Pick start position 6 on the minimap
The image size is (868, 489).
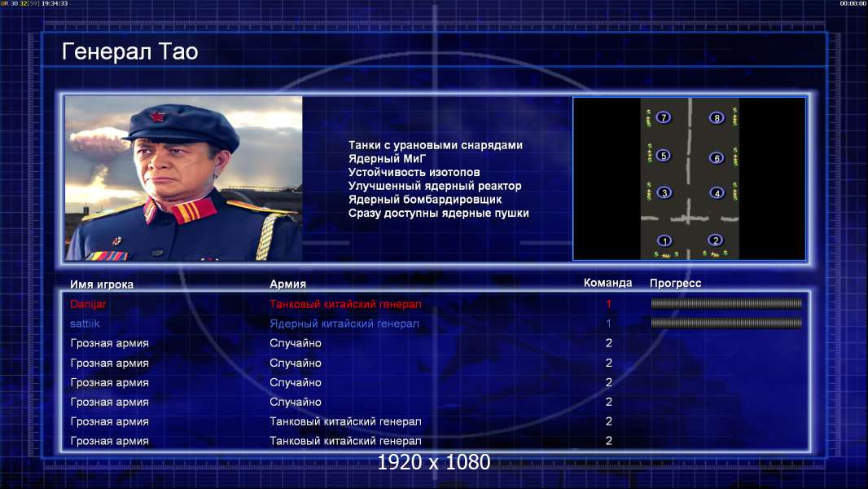(717, 158)
